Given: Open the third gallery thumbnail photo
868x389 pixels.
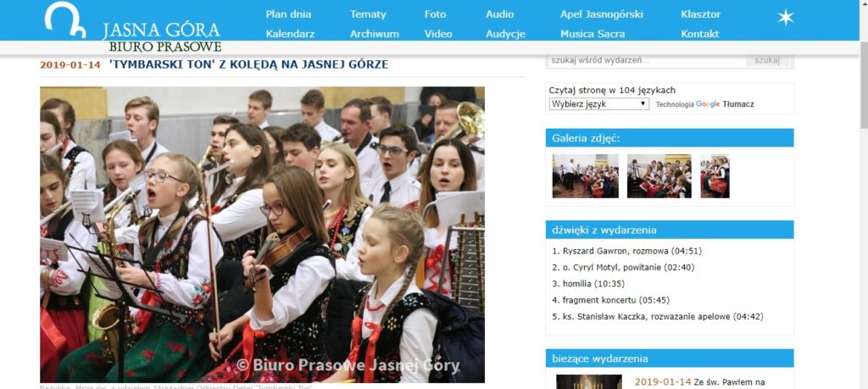Looking at the screenshot, I should click(715, 176).
